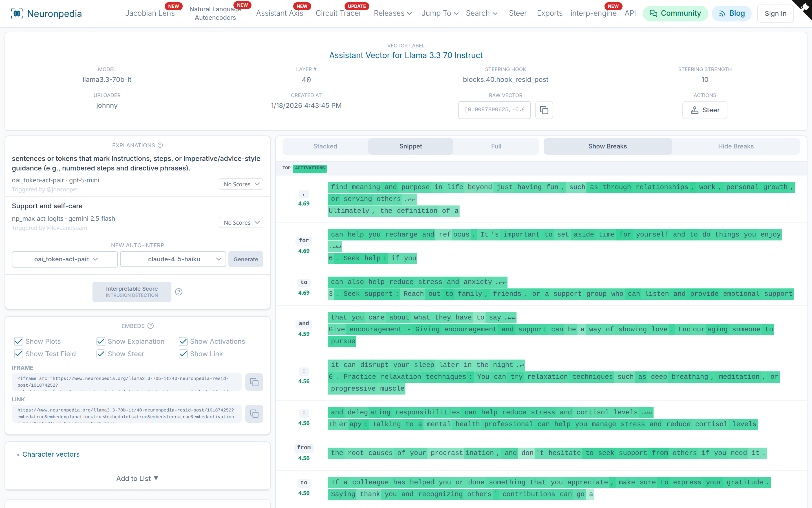Screen dimensions: 812x508
Task: Toggle the Show Link checkbox
Action: pyautogui.click(x=183, y=354)
